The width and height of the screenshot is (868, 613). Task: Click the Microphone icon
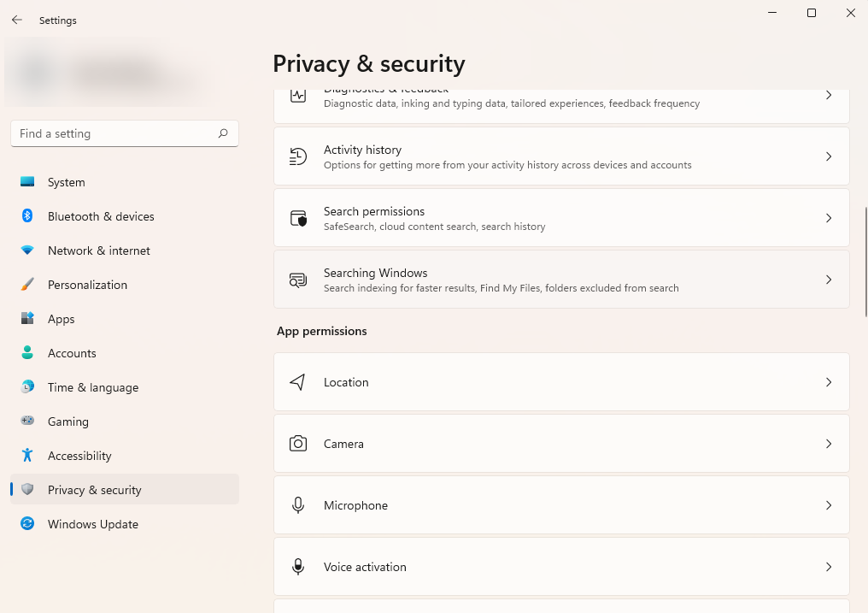[x=298, y=505]
